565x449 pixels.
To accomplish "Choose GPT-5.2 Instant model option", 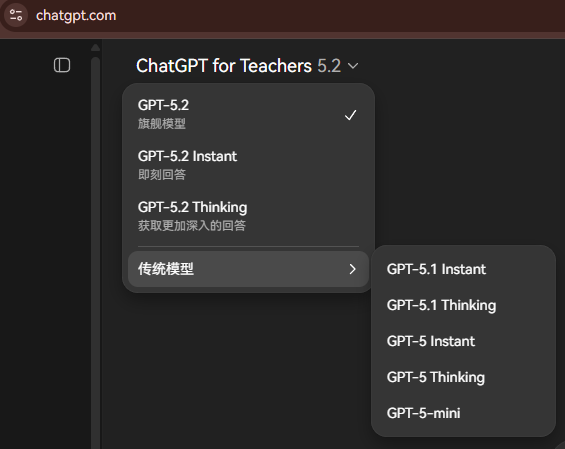I will click(248, 165).
